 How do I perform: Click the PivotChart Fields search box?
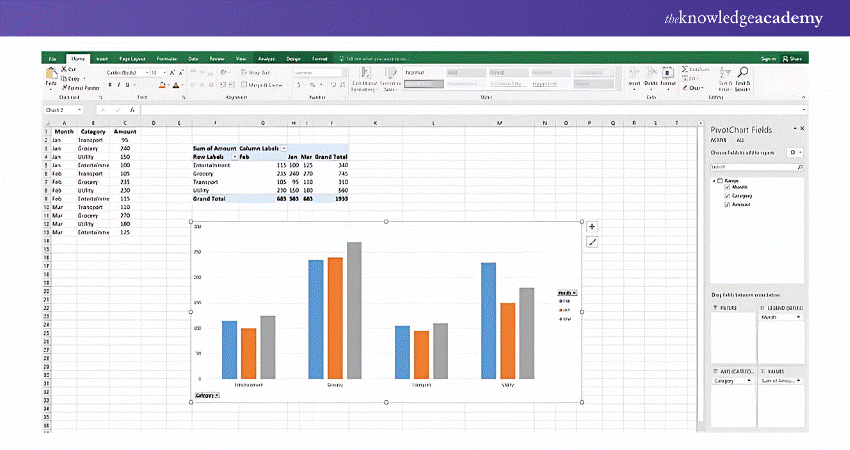coord(757,167)
